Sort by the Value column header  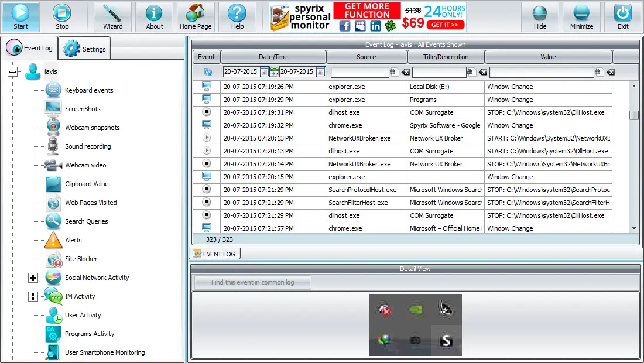tap(549, 57)
